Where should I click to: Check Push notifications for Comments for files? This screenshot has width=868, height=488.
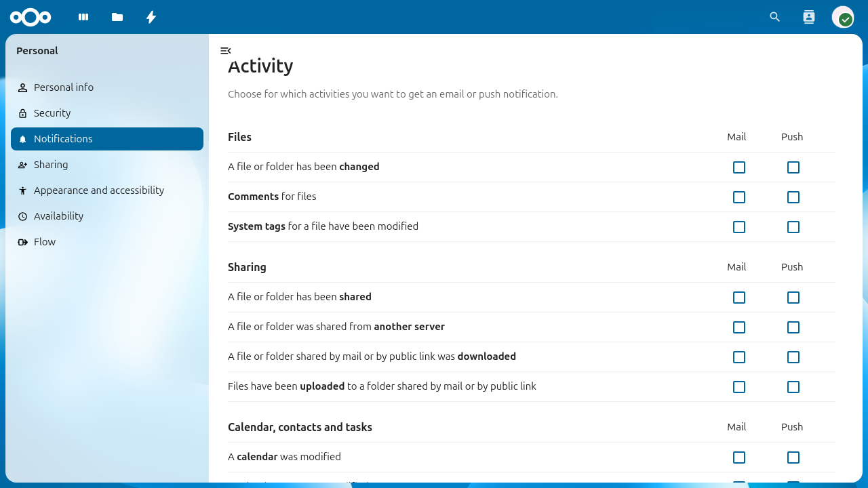[793, 197]
